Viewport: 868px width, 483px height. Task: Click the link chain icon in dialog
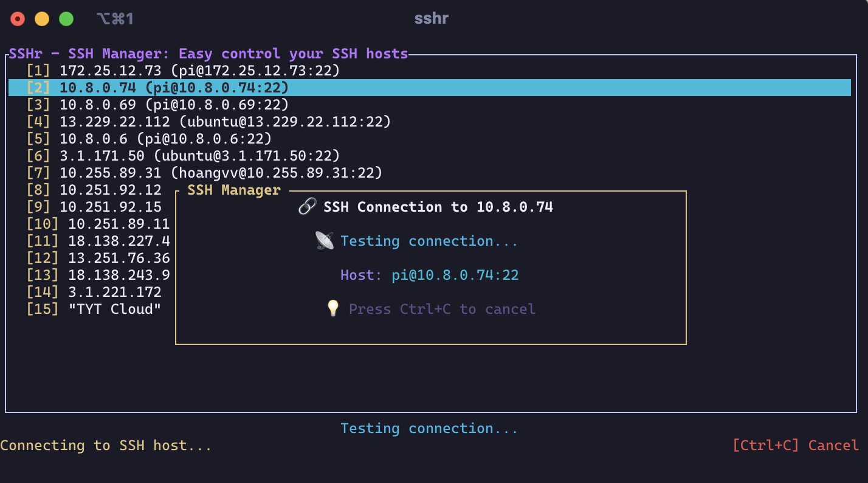tap(307, 207)
